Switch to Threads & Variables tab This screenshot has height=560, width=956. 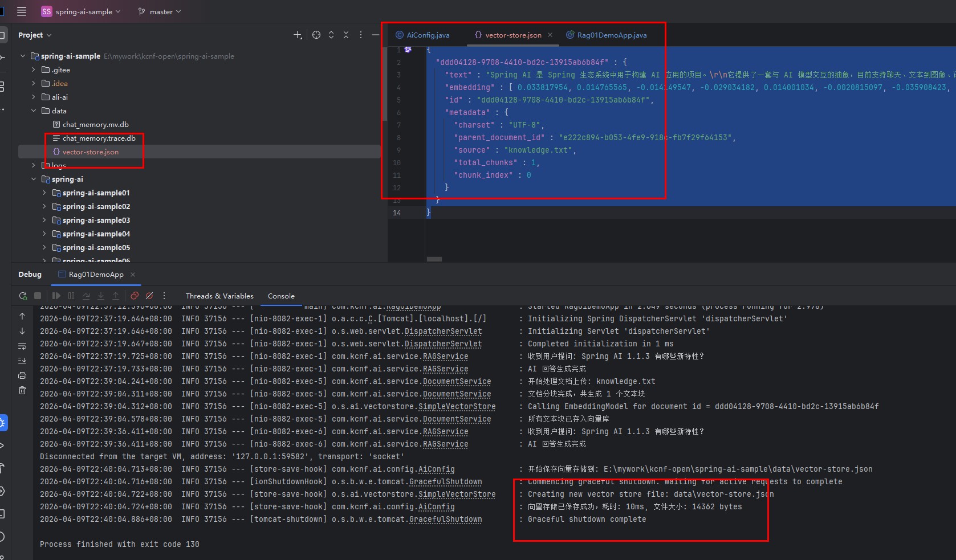click(x=219, y=296)
